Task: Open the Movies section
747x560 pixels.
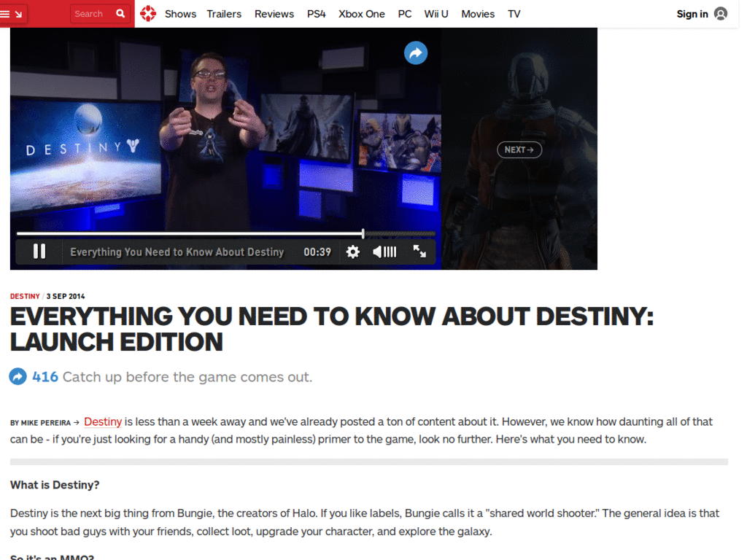Action: tap(478, 13)
